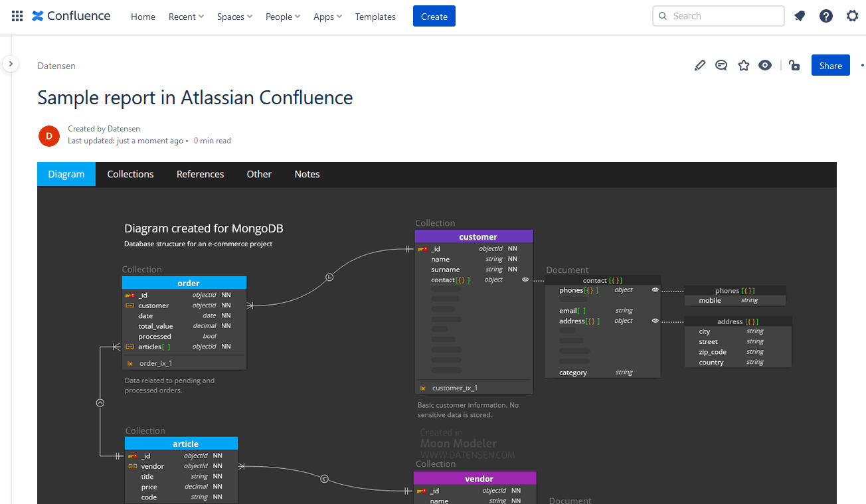The height and width of the screenshot is (504, 866).
Task: Click the customer_ix_1 index icon
Action: pyautogui.click(x=422, y=388)
